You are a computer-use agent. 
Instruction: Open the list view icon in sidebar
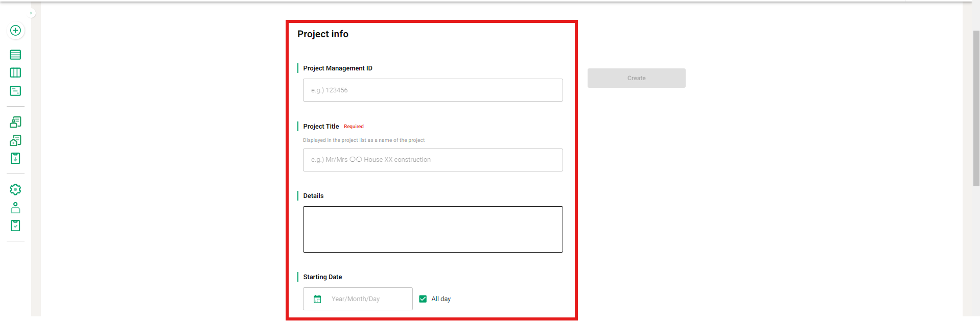(15, 55)
